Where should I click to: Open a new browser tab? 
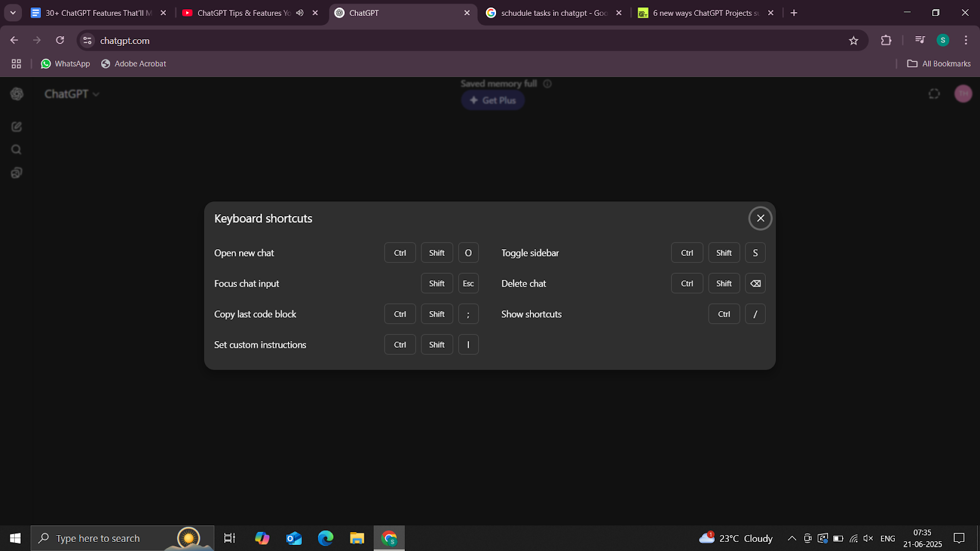(794, 13)
